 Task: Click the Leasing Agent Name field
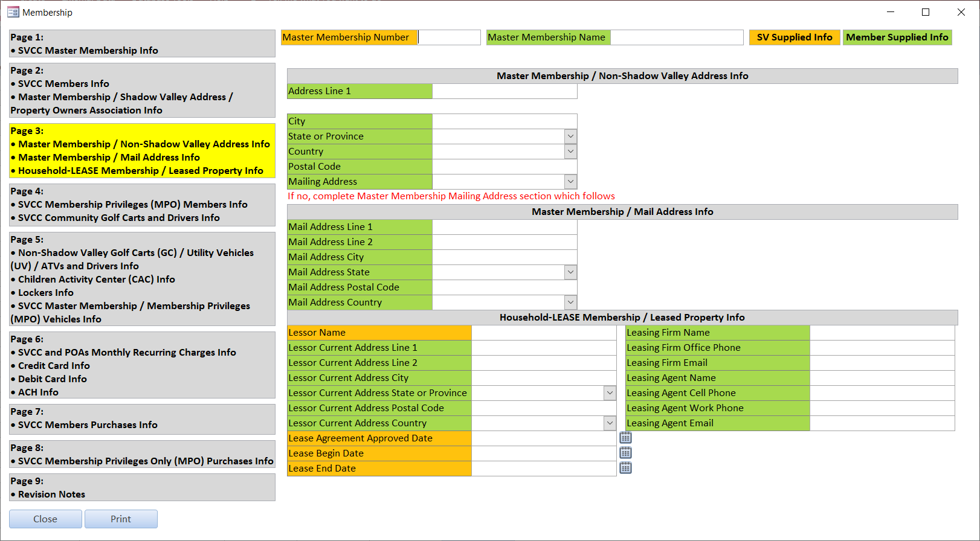point(882,378)
